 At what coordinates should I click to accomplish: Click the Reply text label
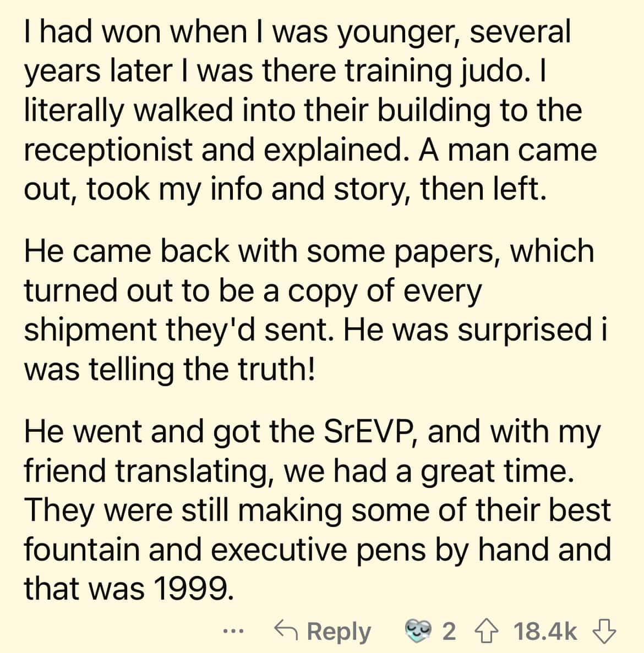click(339, 631)
